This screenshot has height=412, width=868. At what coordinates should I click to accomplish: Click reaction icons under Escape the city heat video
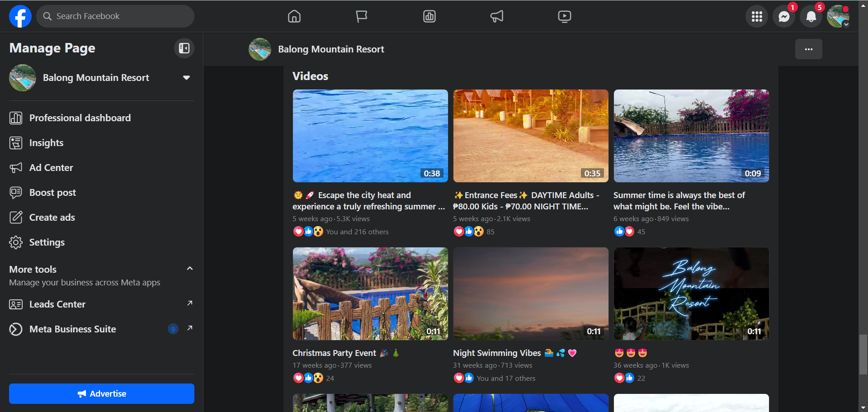[x=308, y=232]
